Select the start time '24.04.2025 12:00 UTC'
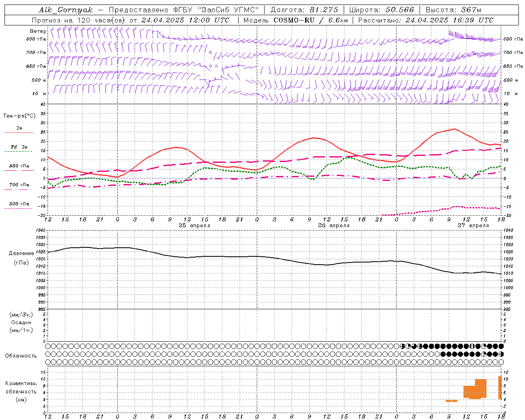Viewport: 525px width, 420px height. click(x=185, y=20)
